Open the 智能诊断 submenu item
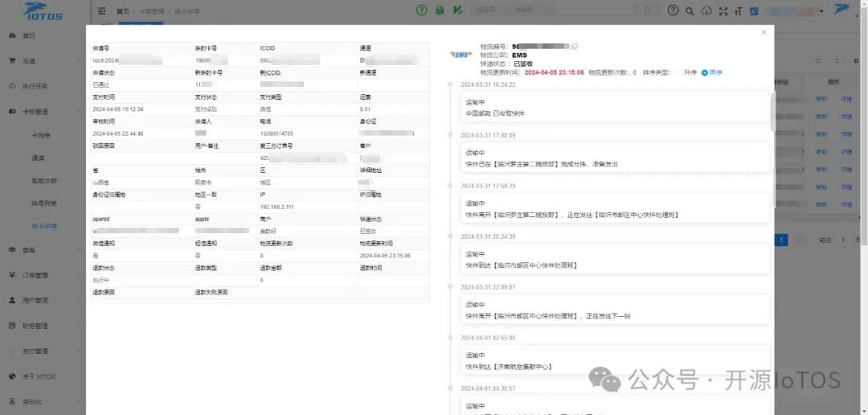The width and height of the screenshot is (868, 415). pos(44,181)
